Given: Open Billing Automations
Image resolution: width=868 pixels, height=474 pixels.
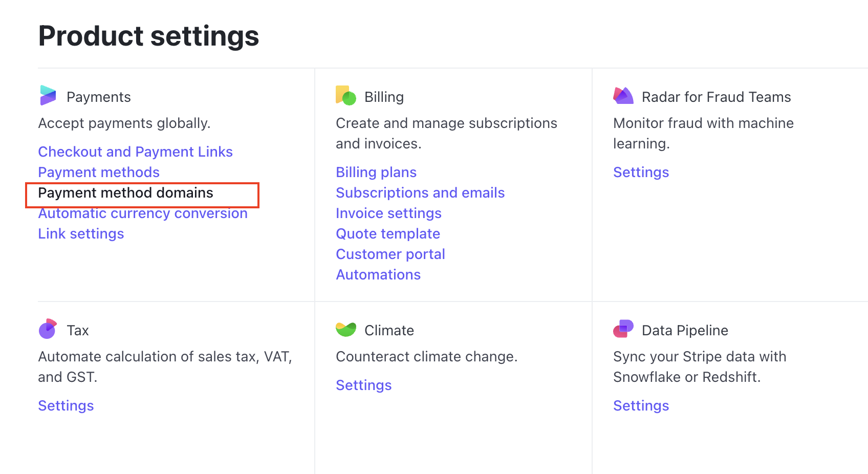Looking at the screenshot, I should (378, 275).
